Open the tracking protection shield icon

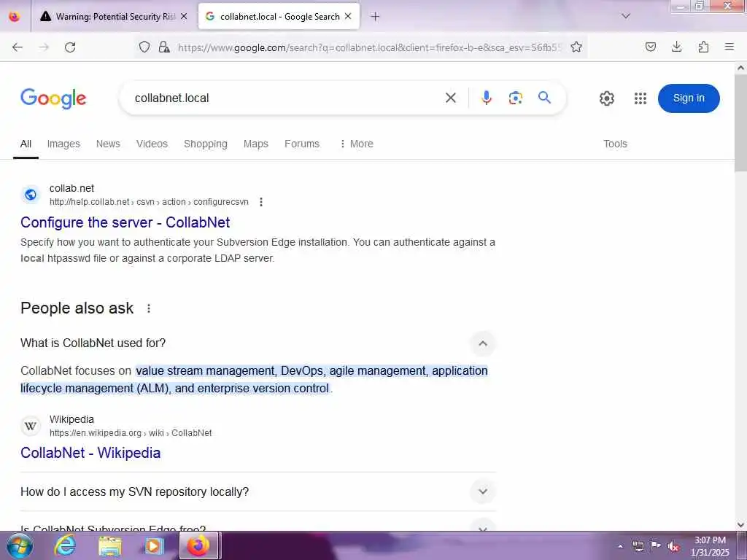point(144,47)
